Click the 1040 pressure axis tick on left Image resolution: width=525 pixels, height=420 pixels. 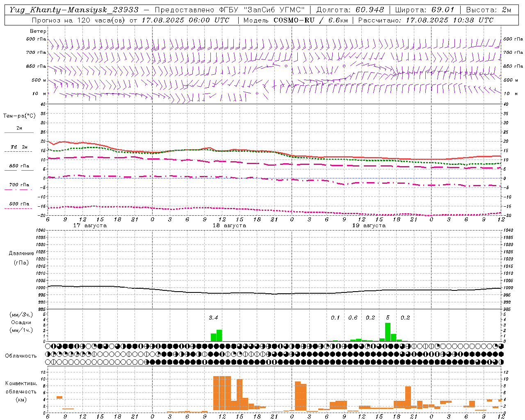point(40,230)
